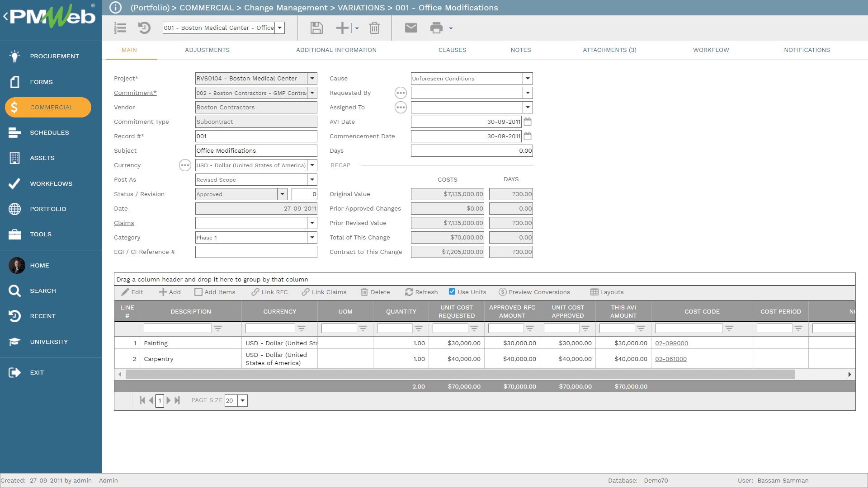
Task: Open the add-new dropdown arrow beside plus icon
Action: click(357, 28)
